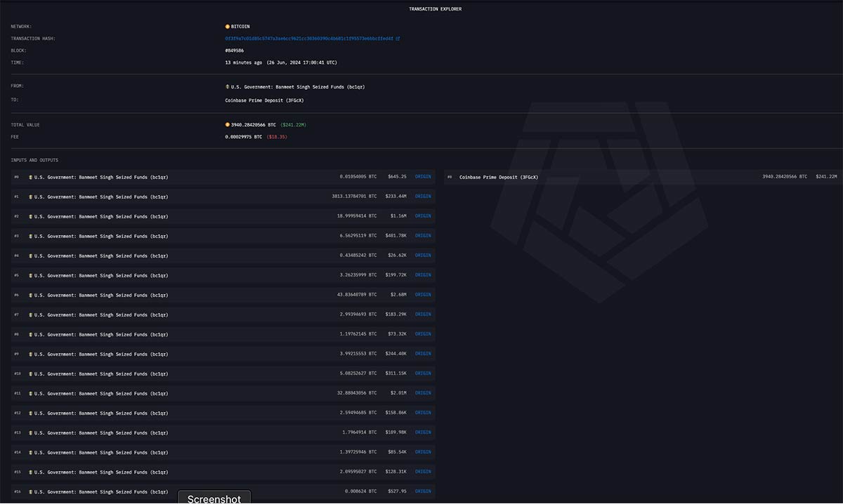The image size is (843, 504).
Task: Click the government emblem icon on input #1
Action: [x=31, y=197]
